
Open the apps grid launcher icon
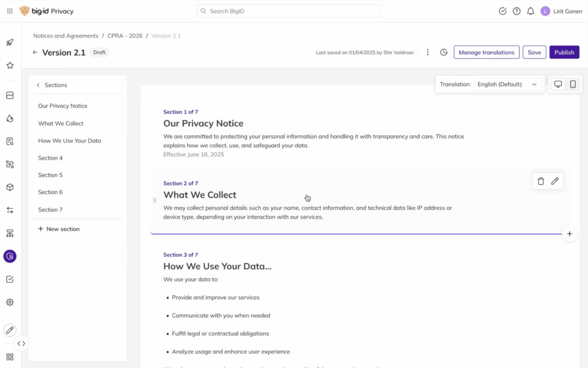[10, 11]
